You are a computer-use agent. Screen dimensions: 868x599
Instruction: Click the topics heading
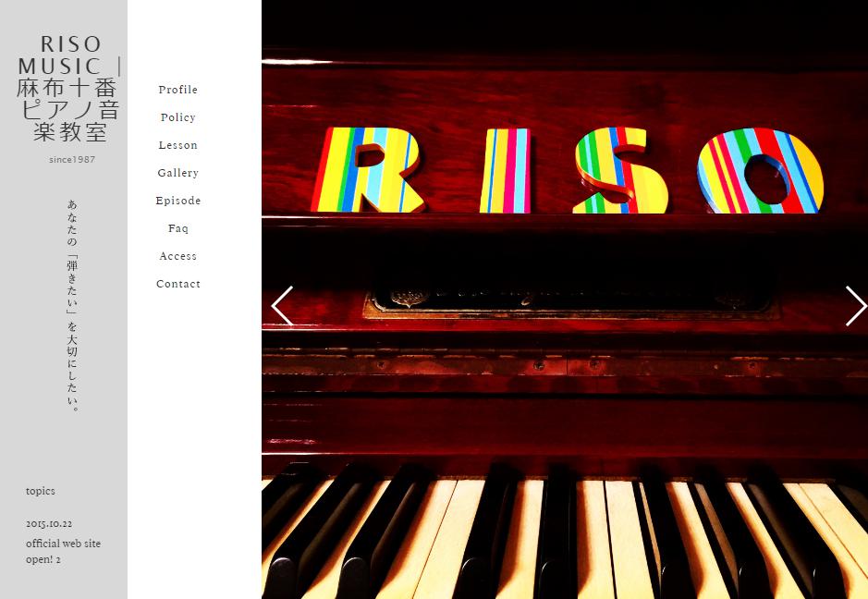(x=41, y=491)
